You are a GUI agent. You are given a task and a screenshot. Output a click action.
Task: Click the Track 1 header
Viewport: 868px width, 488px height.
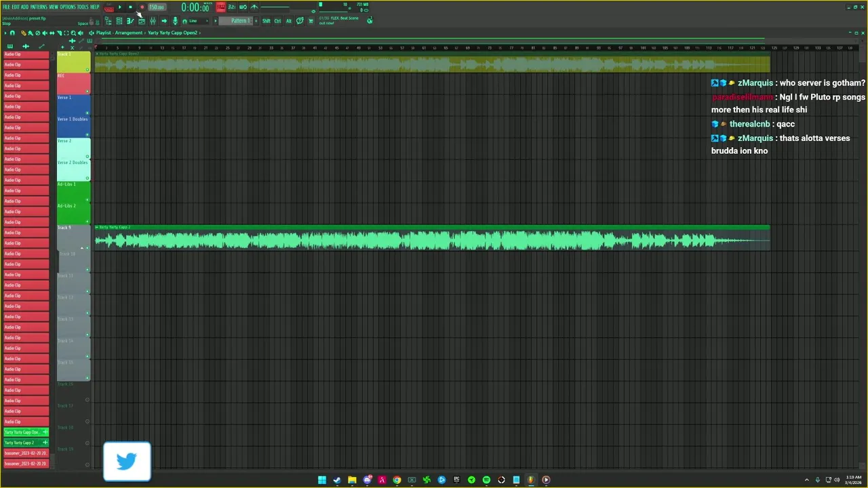tap(73, 62)
